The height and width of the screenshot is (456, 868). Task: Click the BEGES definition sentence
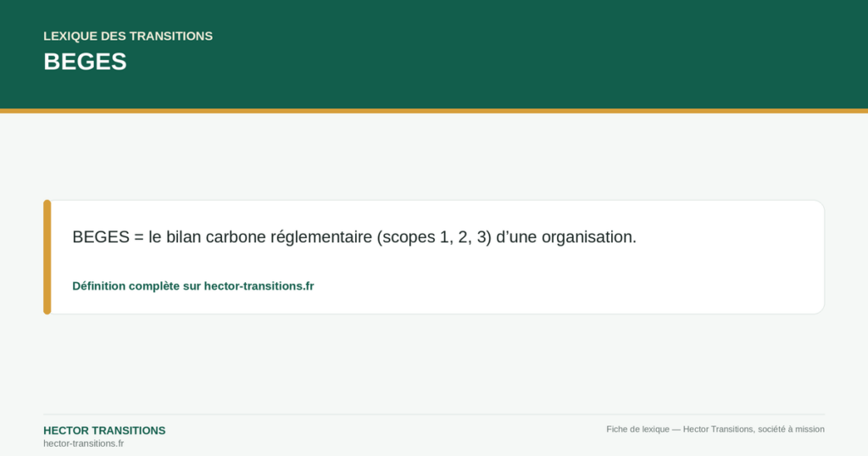[x=354, y=236]
